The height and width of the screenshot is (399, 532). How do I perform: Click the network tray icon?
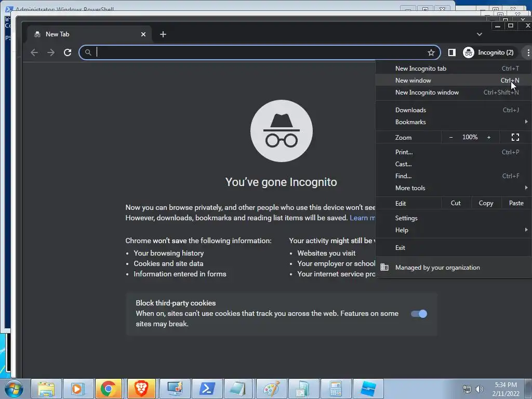click(467, 389)
